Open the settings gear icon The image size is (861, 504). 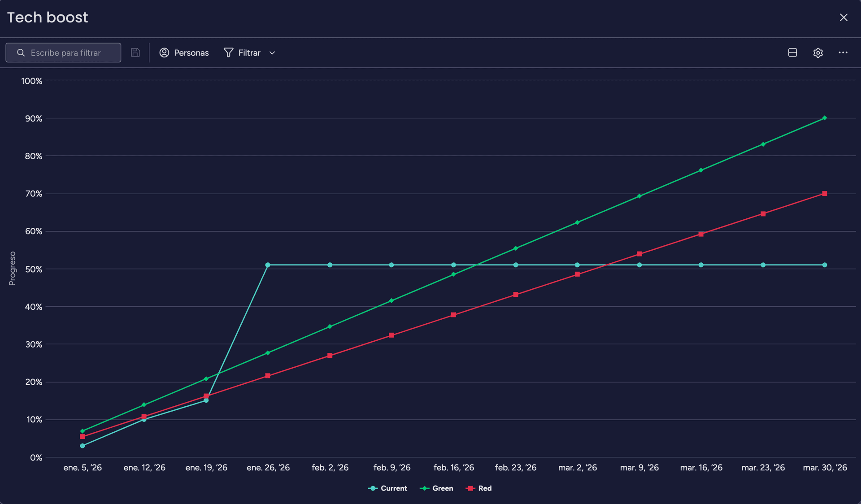click(x=818, y=52)
